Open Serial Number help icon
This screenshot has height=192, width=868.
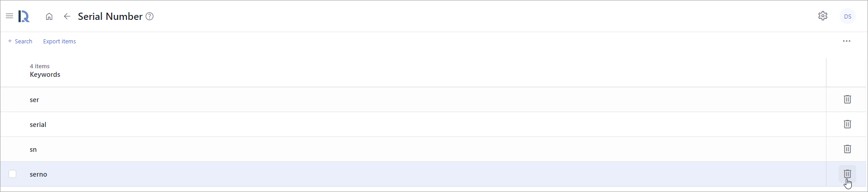point(149,17)
